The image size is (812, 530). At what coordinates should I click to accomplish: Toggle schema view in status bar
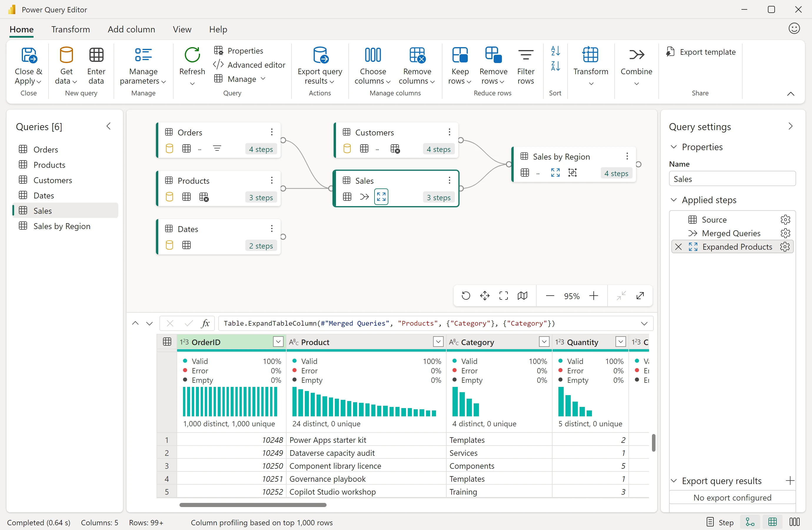click(795, 522)
